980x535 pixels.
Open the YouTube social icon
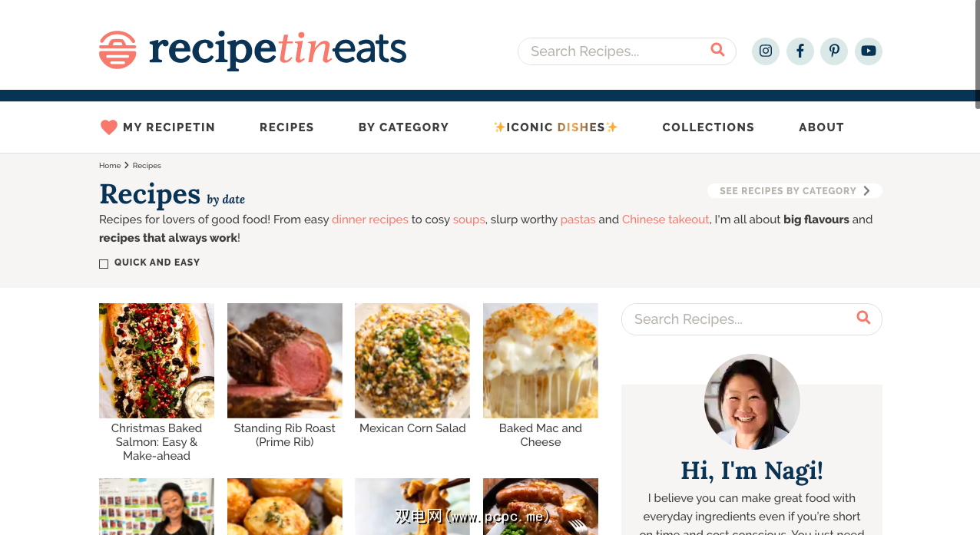click(x=868, y=51)
